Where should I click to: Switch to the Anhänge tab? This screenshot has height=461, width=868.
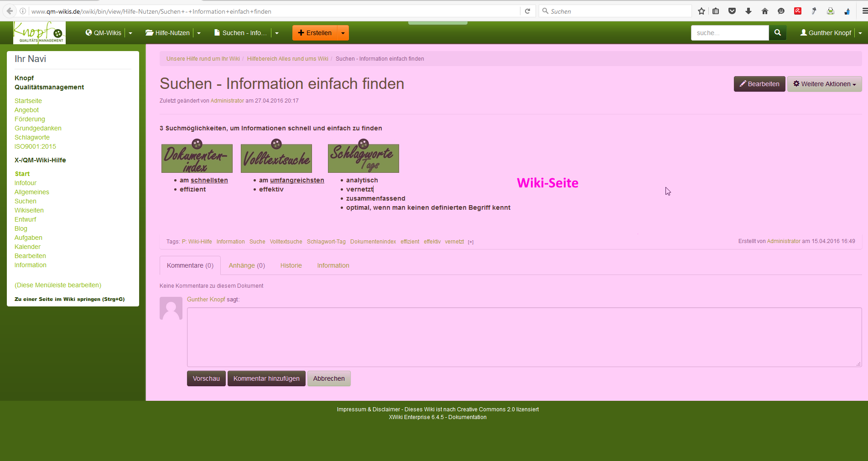tap(247, 265)
